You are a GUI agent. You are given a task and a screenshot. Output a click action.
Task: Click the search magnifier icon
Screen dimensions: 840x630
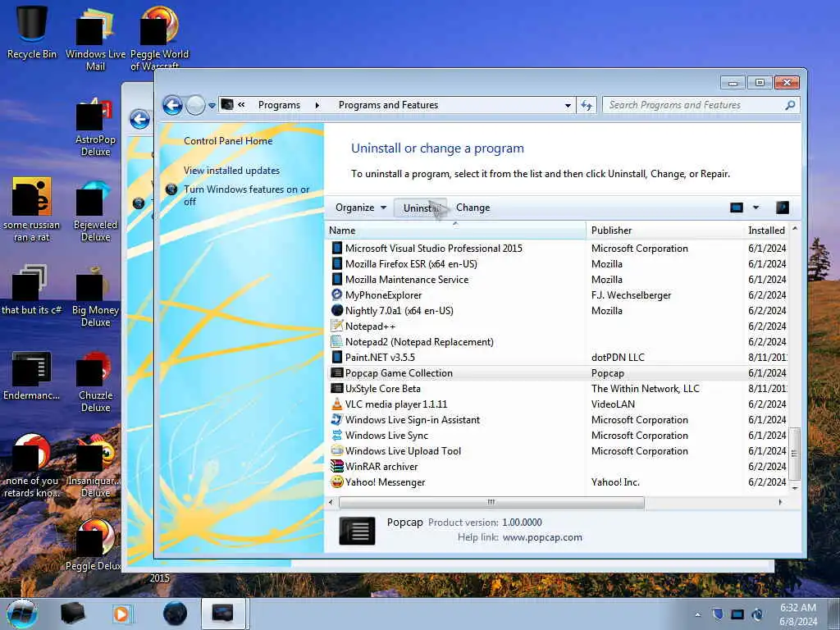[790, 105]
